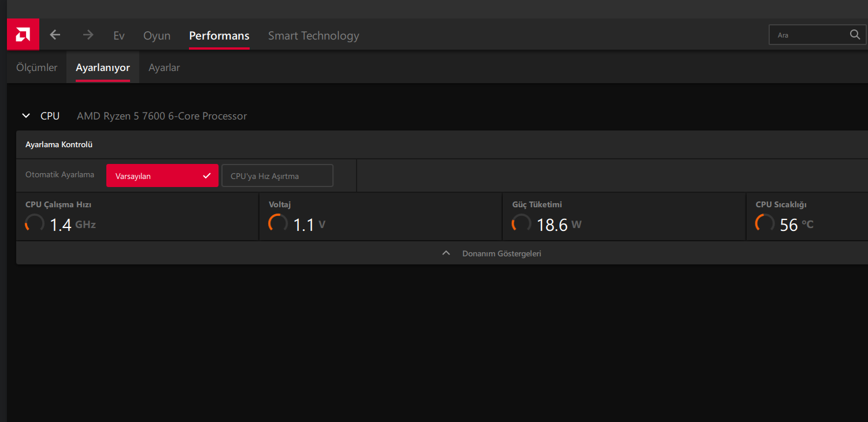Click the search magnifier icon
The width and height of the screenshot is (868, 422).
(855, 35)
